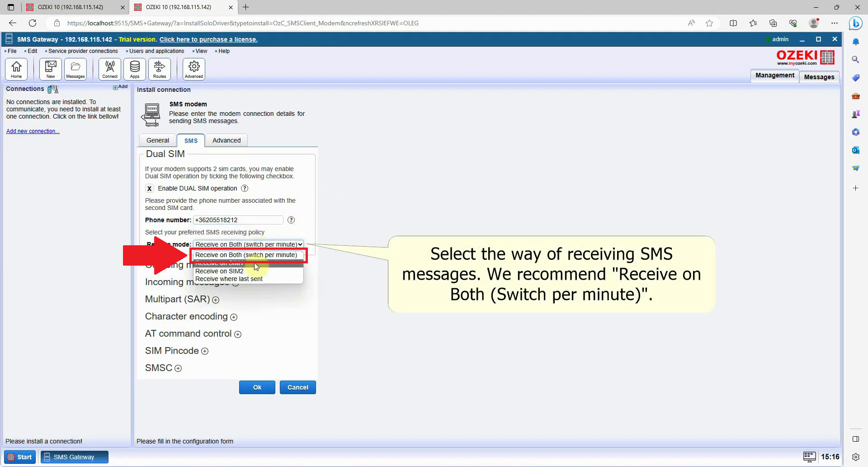This screenshot has height=467, width=868.
Task: Open Bing Copilot sidebar icon
Action: click(x=856, y=23)
